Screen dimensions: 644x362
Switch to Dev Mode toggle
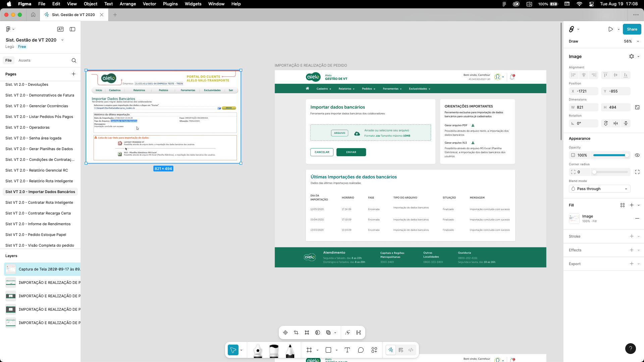pyautogui.click(x=411, y=350)
